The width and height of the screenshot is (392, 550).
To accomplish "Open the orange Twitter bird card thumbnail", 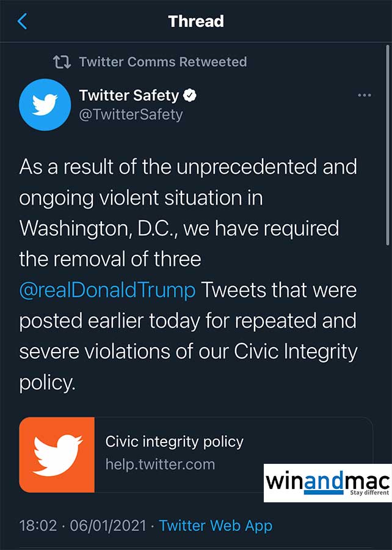I will point(57,455).
